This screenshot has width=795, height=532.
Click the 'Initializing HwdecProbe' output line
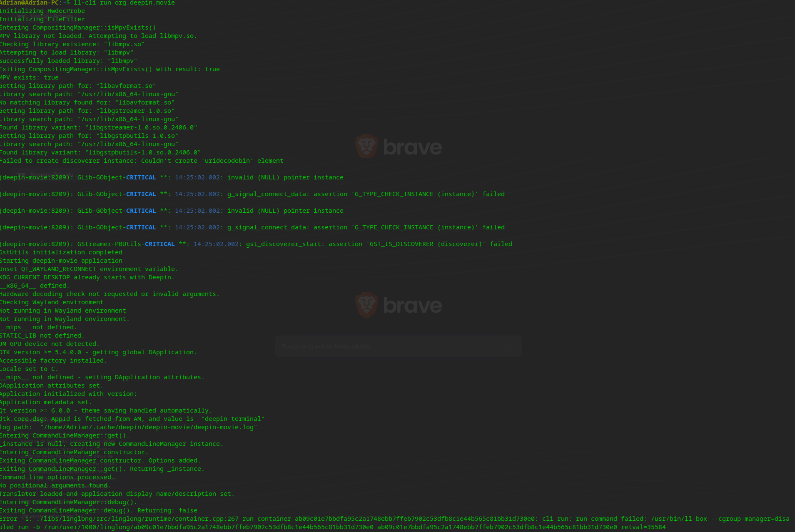pos(42,11)
